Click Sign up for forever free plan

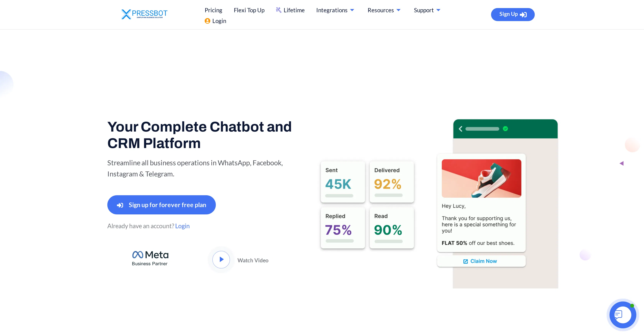pyautogui.click(x=161, y=205)
